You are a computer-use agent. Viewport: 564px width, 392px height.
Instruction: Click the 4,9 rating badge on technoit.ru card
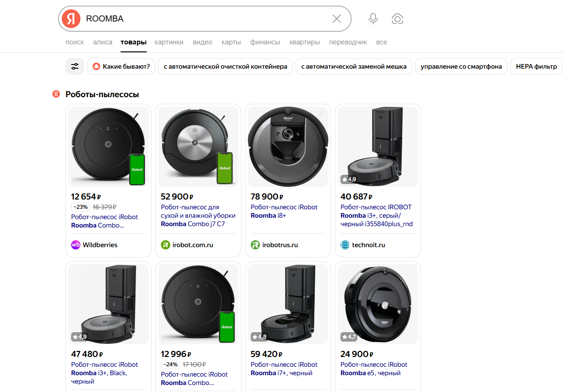349,179
